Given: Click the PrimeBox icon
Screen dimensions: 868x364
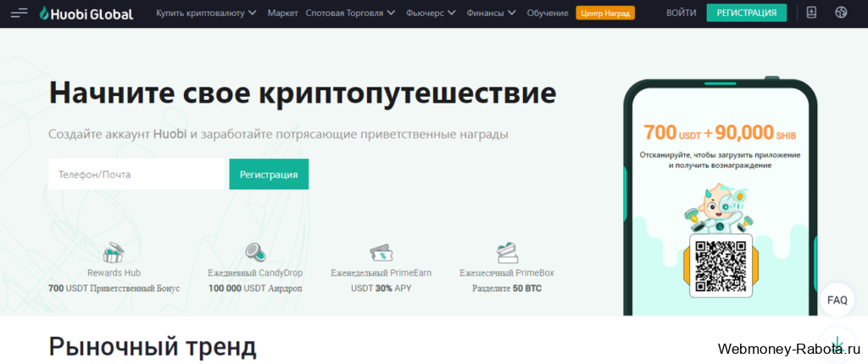Looking at the screenshot, I should point(507,253).
